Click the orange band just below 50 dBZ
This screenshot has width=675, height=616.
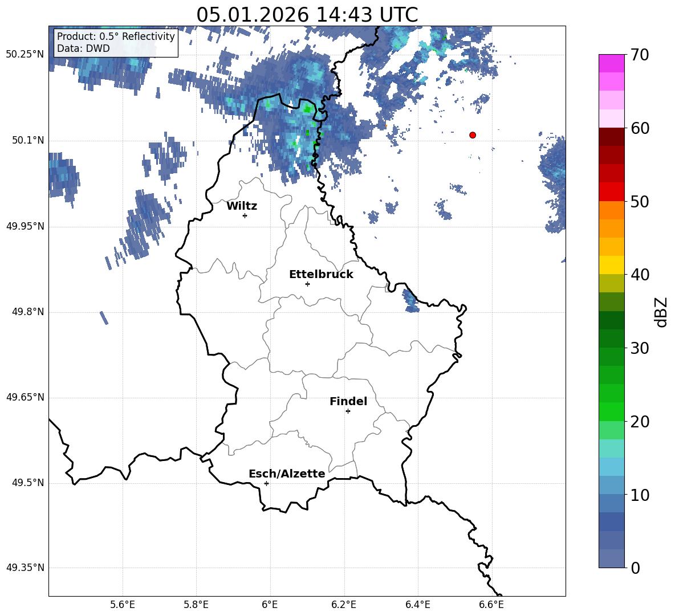click(x=612, y=210)
